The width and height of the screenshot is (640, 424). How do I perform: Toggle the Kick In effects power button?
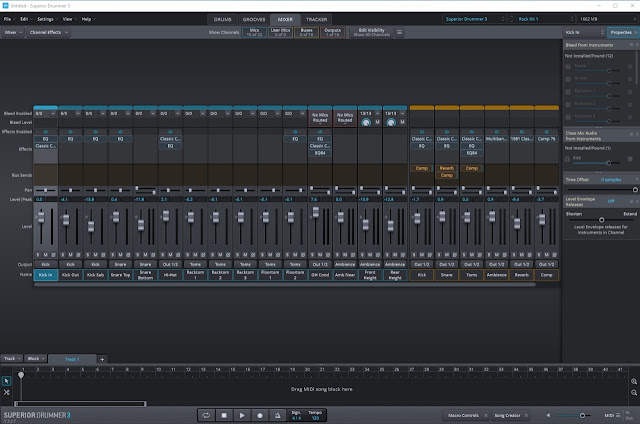[45, 132]
